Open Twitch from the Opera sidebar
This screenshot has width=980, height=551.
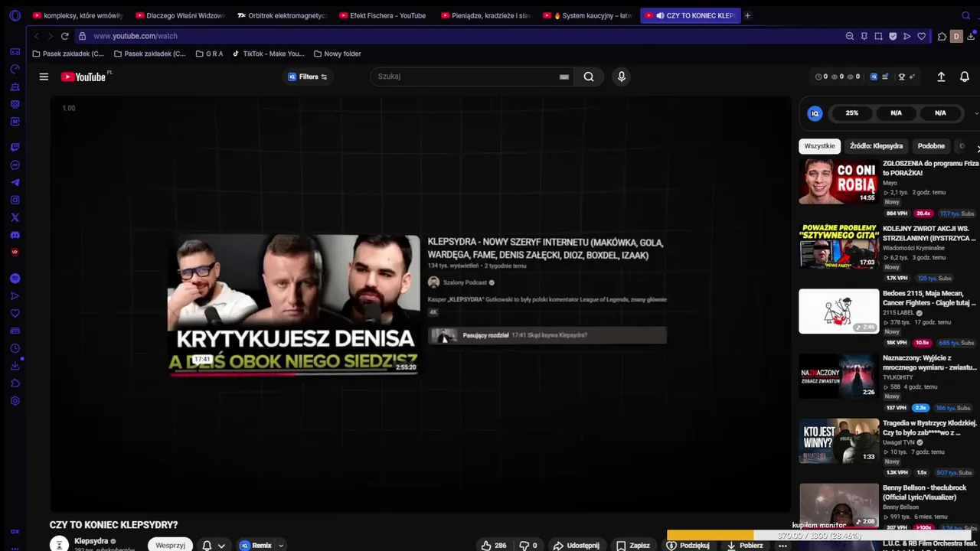[15, 147]
